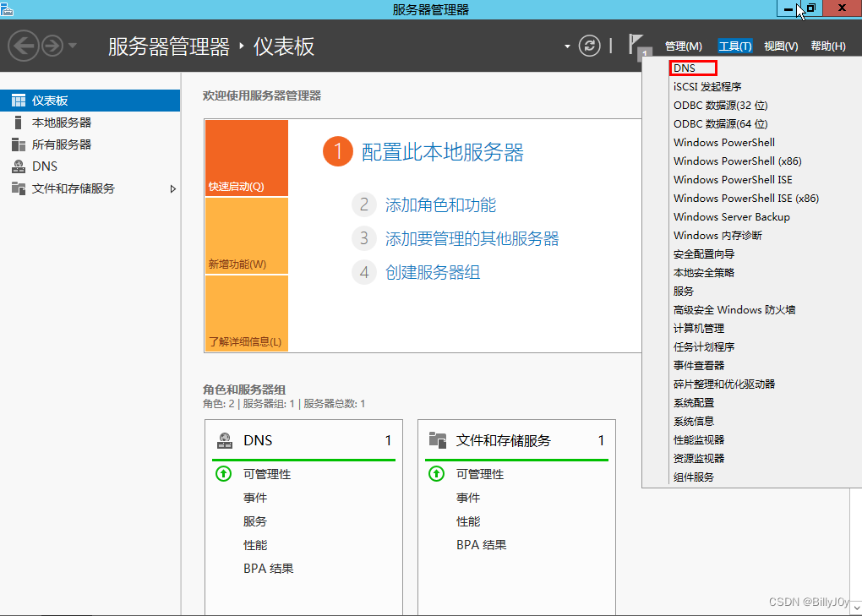Select 本地服务器 in the sidebar
The image size is (862, 616).
[90, 123]
